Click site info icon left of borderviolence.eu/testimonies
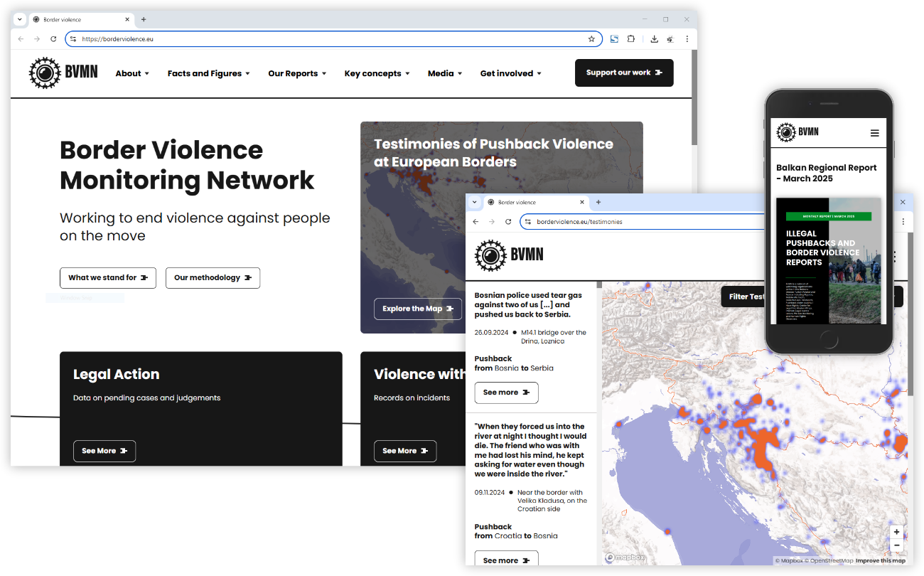This screenshot has height=576, width=924. click(528, 222)
